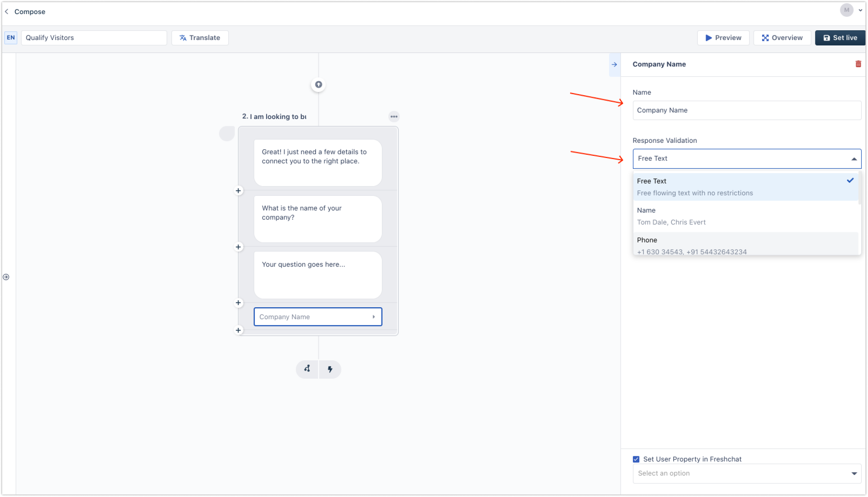
Task: Open the user avatar account menu
Action: 847,10
